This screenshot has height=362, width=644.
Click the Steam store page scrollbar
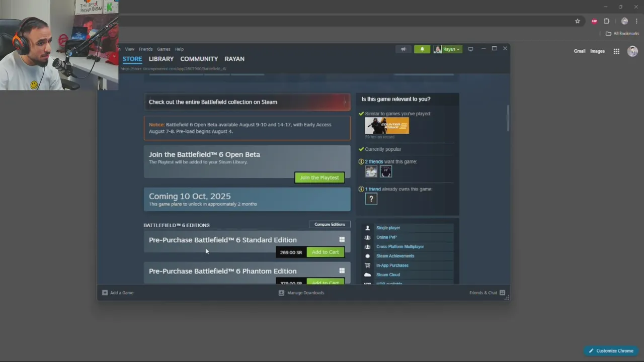[x=508, y=118]
